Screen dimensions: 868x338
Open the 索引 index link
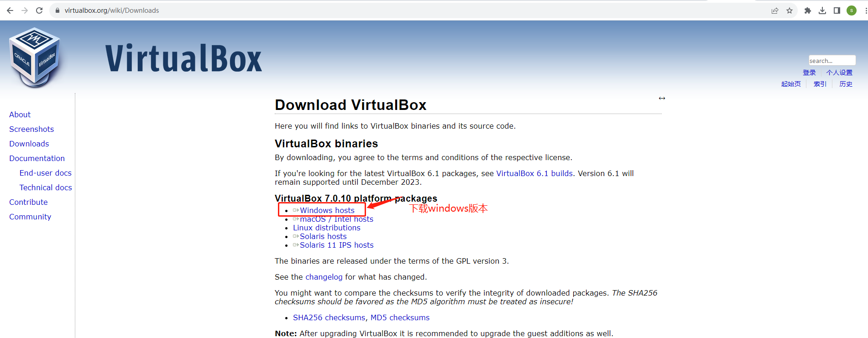(820, 84)
